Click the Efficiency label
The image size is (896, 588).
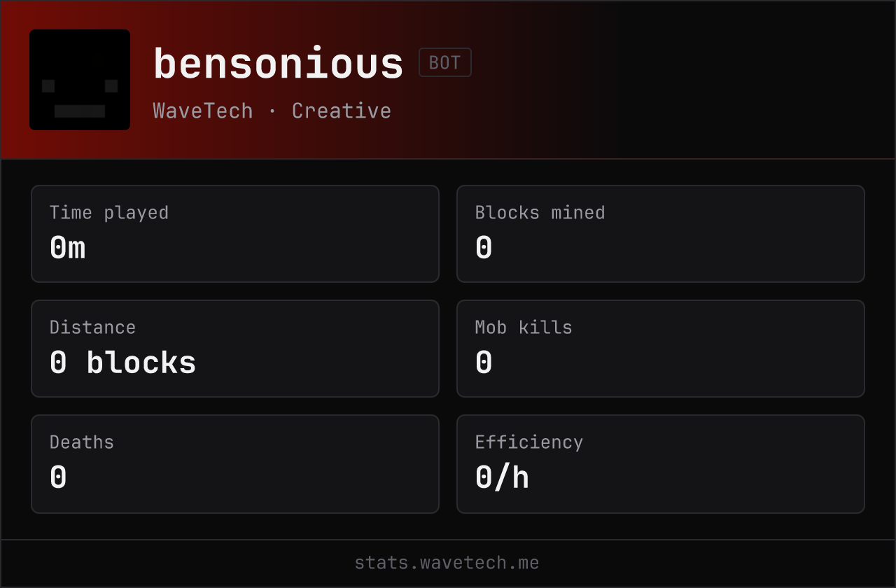[x=529, y=442]
